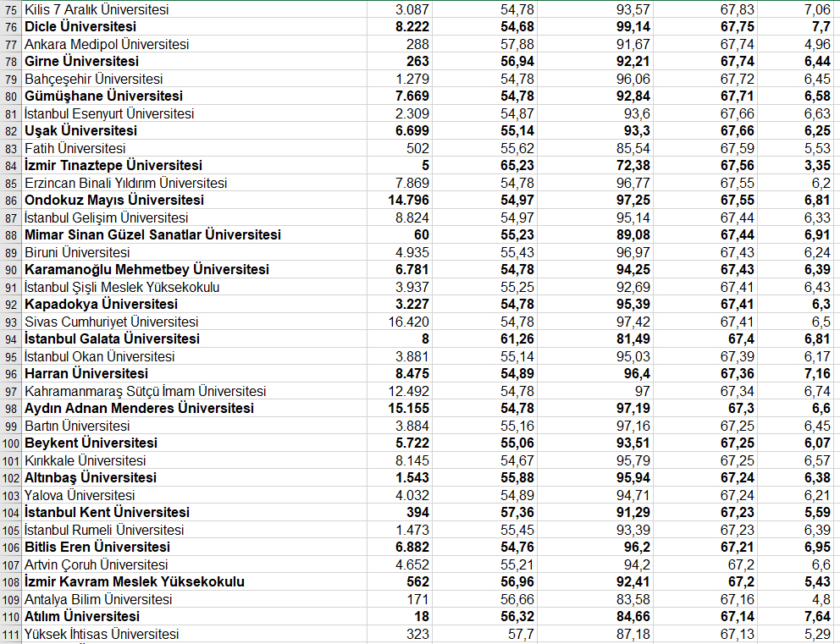Image resolution: width=840 pixels, height=644 pixels.
Task: Click 'Fatih Üniversitesi' cell
Action: coord(194,148)
